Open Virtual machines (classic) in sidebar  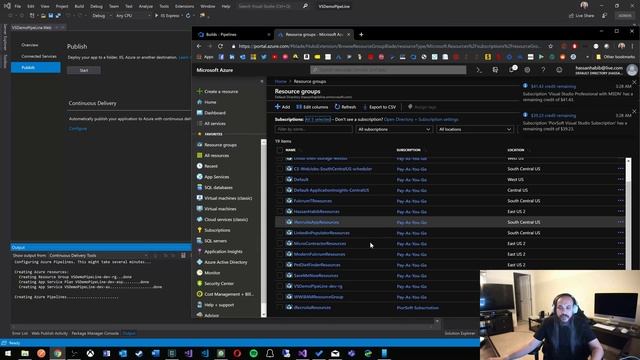click(x=224, y=198)
